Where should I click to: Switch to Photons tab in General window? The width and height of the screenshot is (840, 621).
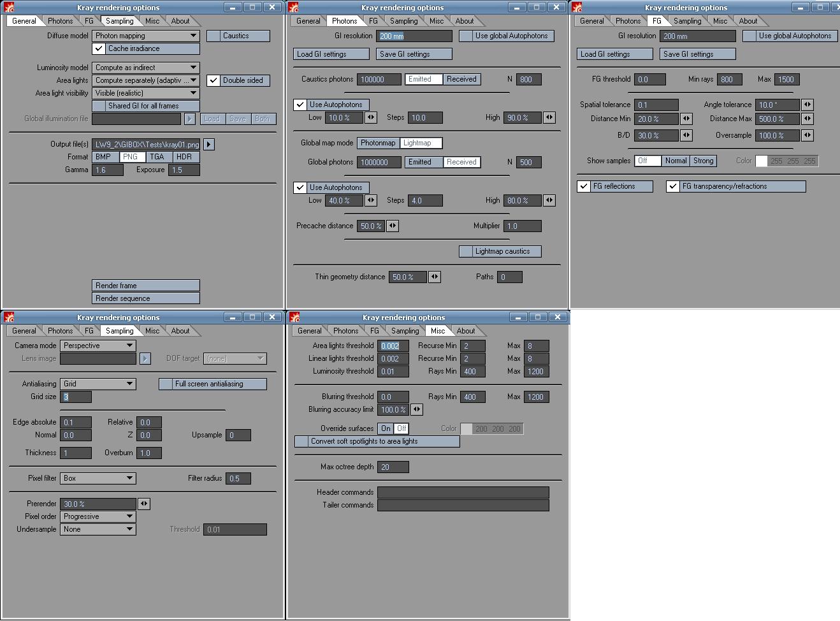click(x=60, y=21)
